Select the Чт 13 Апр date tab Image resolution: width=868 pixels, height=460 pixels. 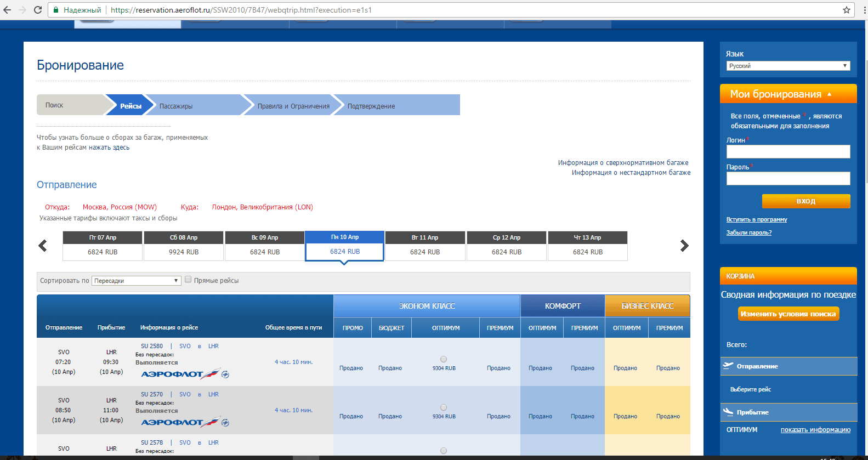coord(588,246)
